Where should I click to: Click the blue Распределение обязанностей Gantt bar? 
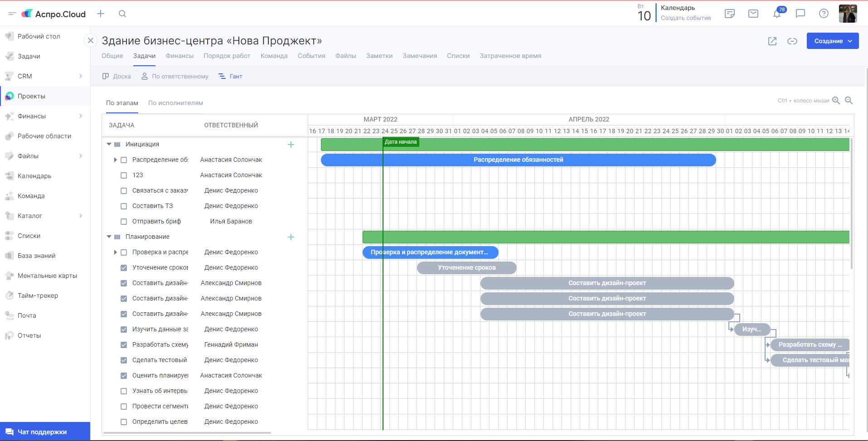tap(518, 160)
